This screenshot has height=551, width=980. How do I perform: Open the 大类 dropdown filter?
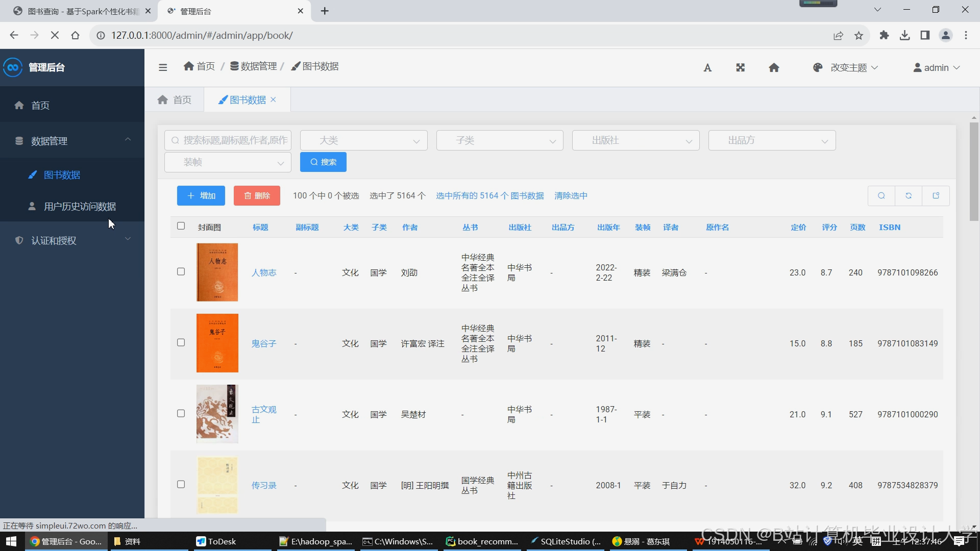[363, 140]
